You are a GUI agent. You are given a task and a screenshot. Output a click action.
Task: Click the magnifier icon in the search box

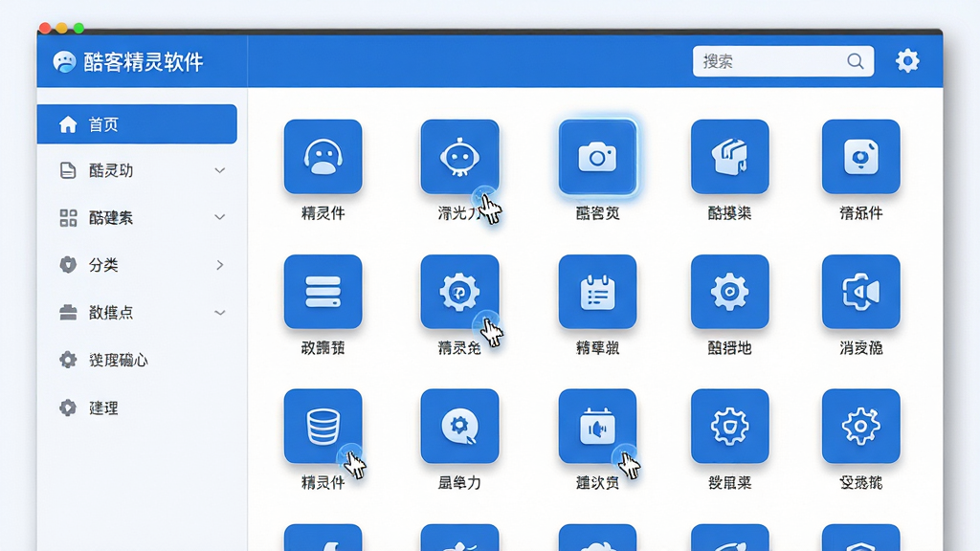[x=855, y=61]
